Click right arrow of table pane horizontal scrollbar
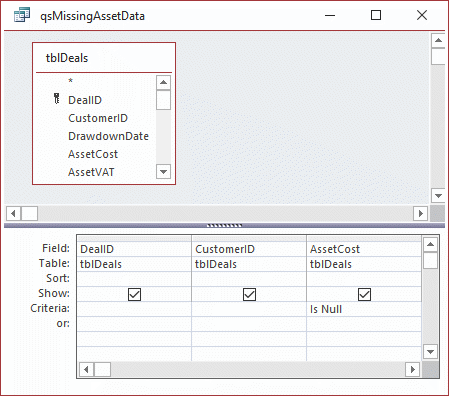Image resolution: width=449 pixels, height=396 pixels. click(421, 213)
